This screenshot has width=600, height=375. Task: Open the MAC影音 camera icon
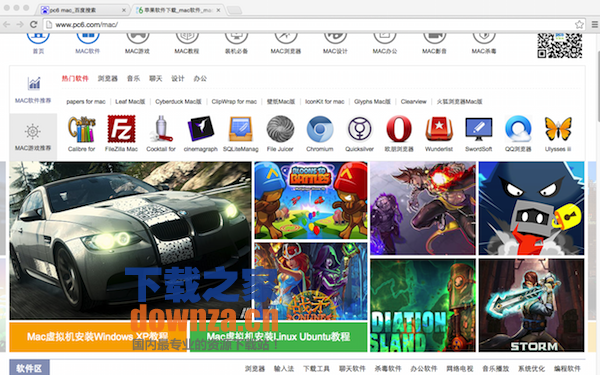[434, 38]
